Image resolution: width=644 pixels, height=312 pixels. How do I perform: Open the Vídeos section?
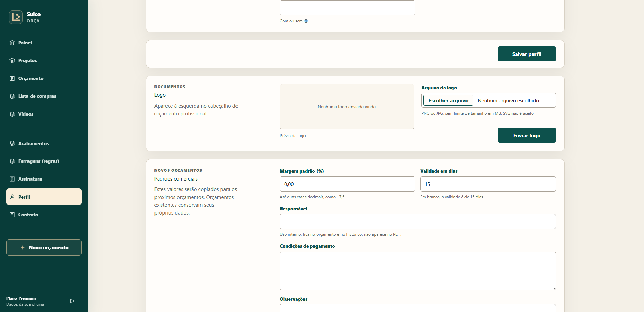pos(44,114)
